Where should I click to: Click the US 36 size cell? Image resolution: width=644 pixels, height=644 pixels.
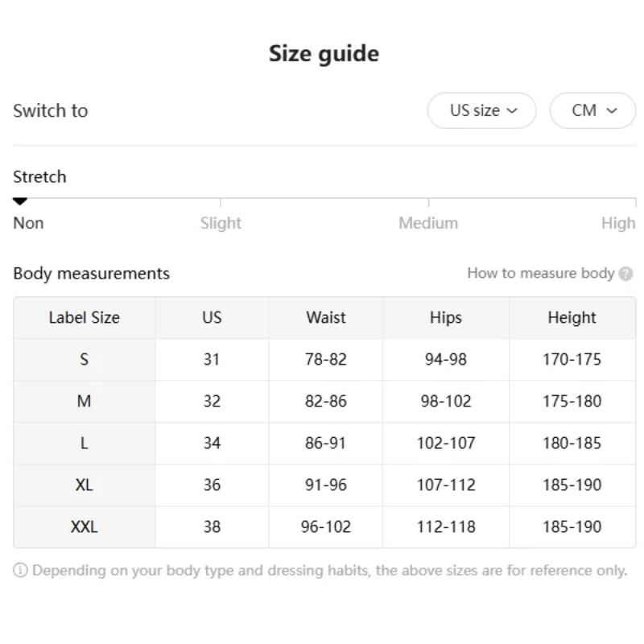point(211,485)
